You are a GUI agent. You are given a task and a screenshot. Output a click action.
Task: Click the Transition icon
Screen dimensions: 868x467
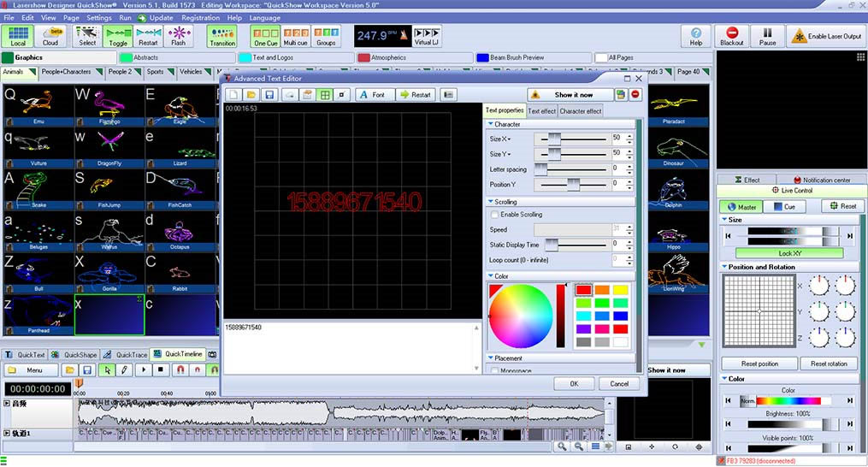pos(222,37)
